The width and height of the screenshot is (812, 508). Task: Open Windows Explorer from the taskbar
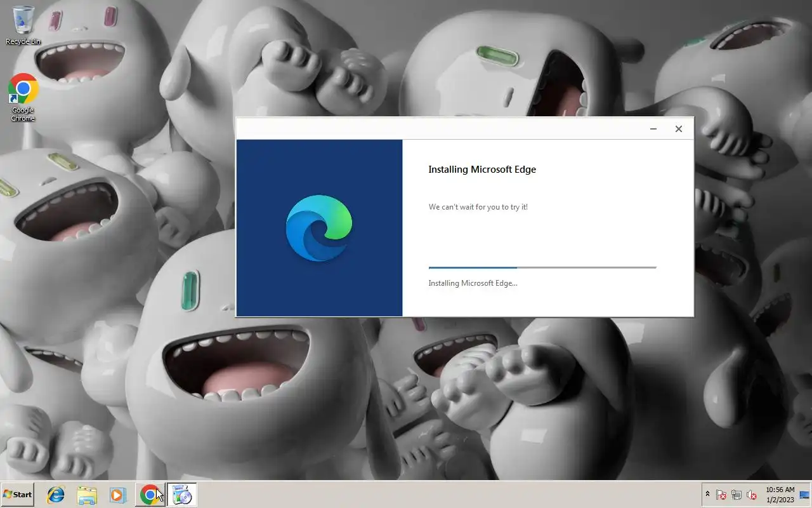[87, 495]
